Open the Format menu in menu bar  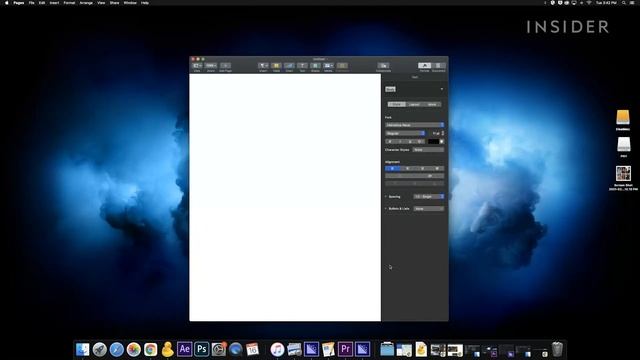pyautogui.click(x=69, y=3)
